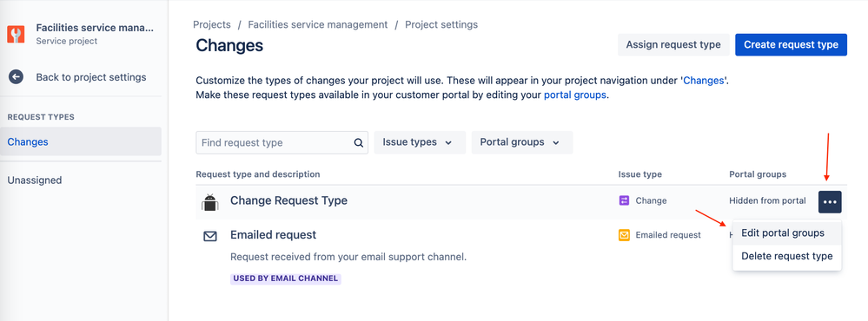The image size is (868, 321).
Task: Click the back arrow circle icon
Action: (x=16, y=77)
